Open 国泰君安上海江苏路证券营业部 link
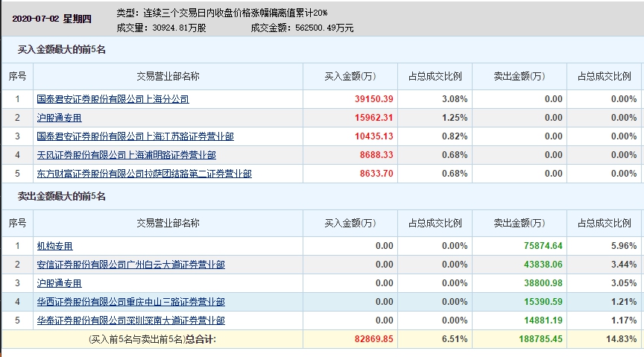644x357 pixels. point(135,136)
